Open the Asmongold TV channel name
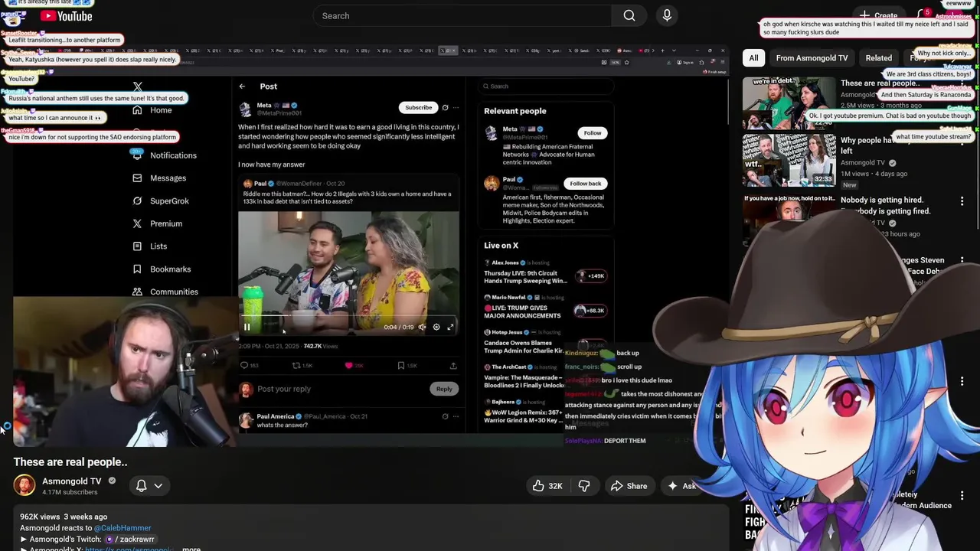Viewport: 980px width, 551px height. tap(71, 481)
